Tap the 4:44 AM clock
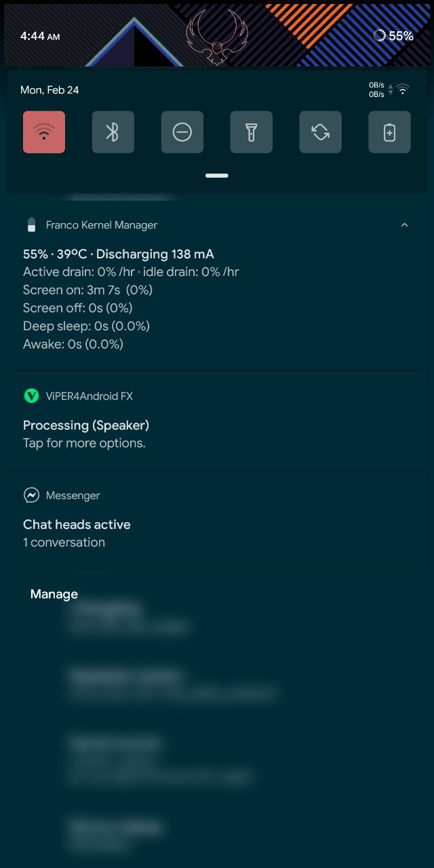Image resolution: width=434 pixels, height=868 pixels. tap(40, 37)
